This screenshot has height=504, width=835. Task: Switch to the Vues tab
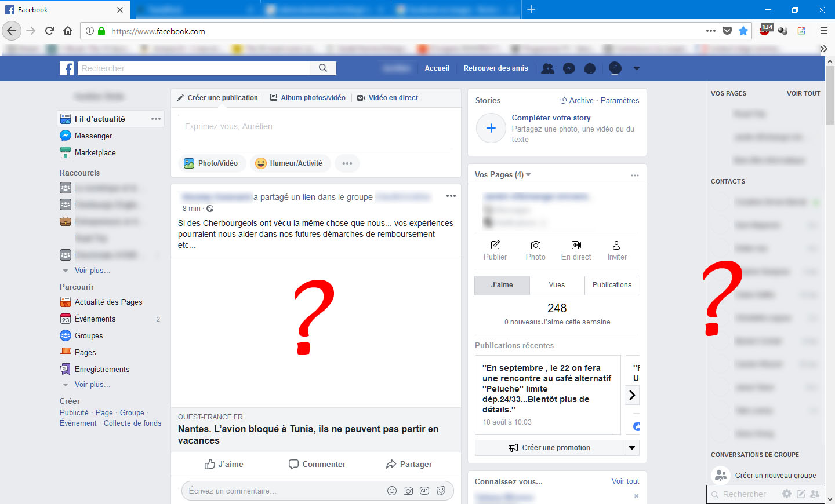pyautogui.click(x=557, y=285)
